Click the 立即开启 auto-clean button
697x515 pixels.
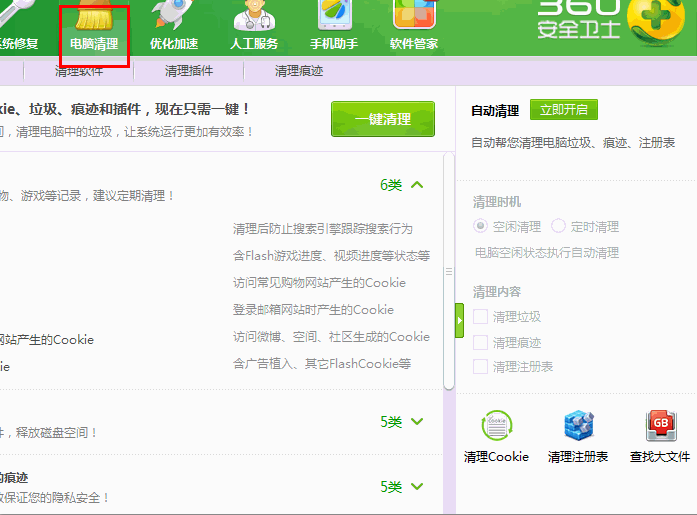coord(563,110)
